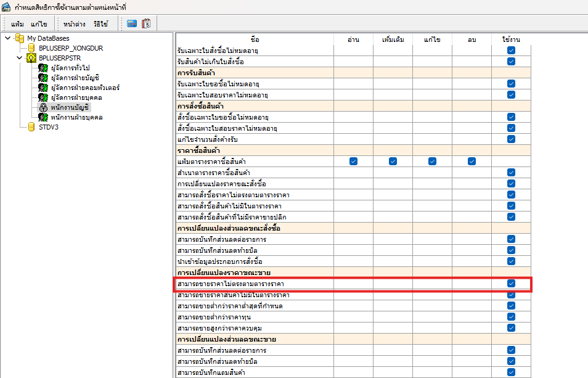Collapse the My DataBases tree node
Screen dimensions: 588x378
point(7,38)
